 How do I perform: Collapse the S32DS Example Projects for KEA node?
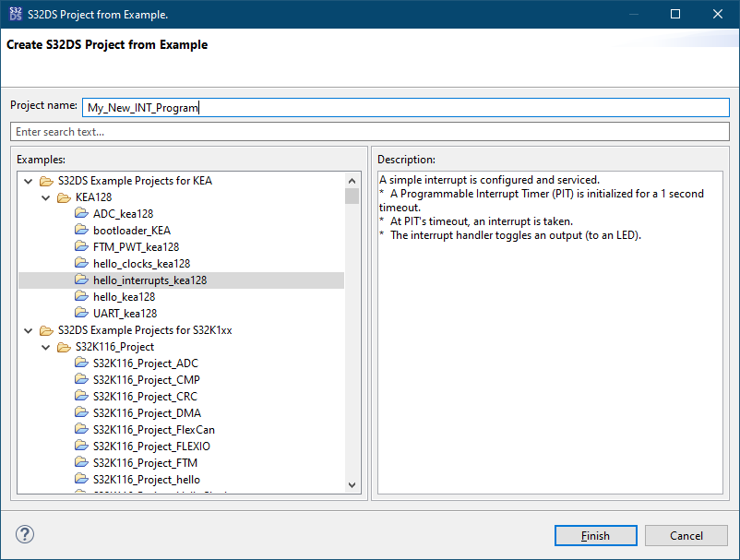point(28,181)
